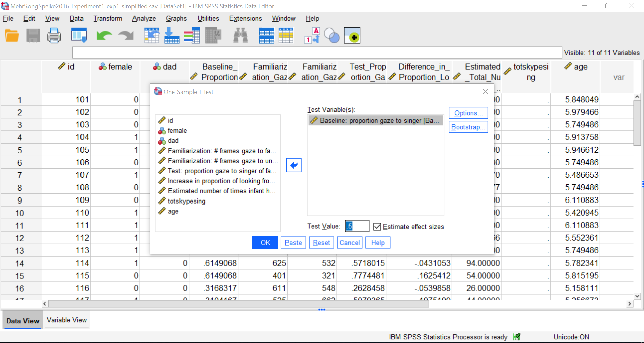Click the Paste button in the dialog
Image resolution: width=644 pixels, height=343 pixels.
pyautogui.click(x=293, y=243)
